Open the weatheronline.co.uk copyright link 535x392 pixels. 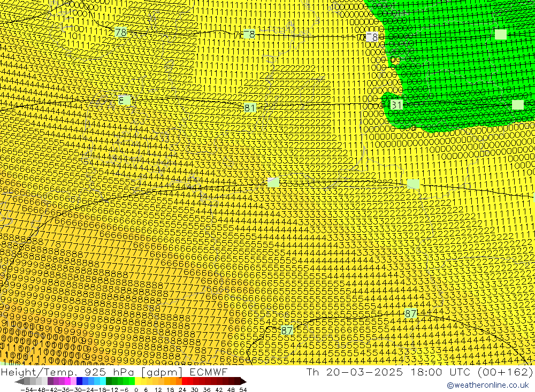coord(488,385)
